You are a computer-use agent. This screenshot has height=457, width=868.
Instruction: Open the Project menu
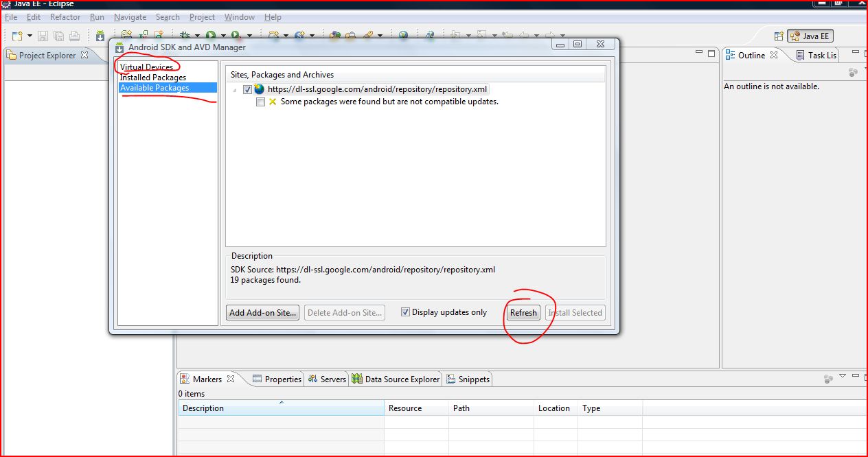pos(202,17)
